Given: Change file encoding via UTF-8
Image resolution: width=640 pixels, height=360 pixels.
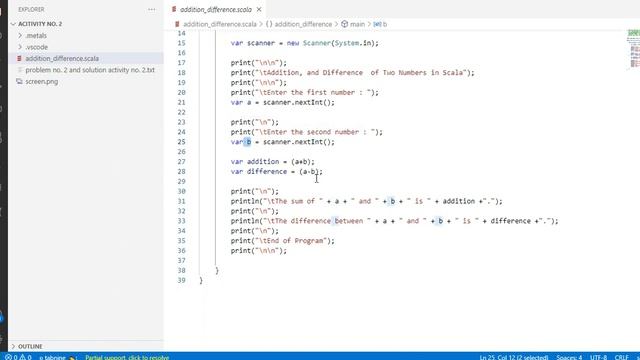Looking at the screenshot, I should pyautogui.click(x=598, y=357).
